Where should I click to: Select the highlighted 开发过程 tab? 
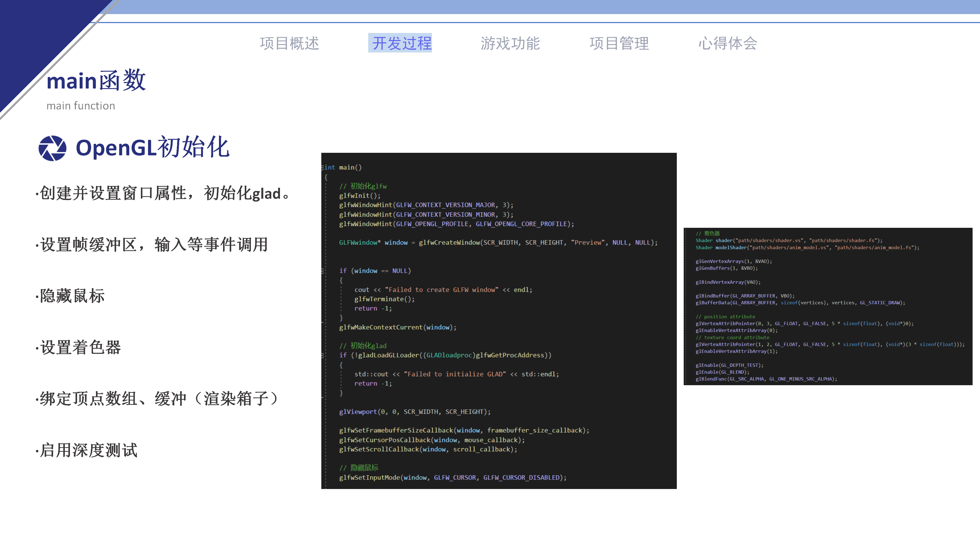point(401,43)
